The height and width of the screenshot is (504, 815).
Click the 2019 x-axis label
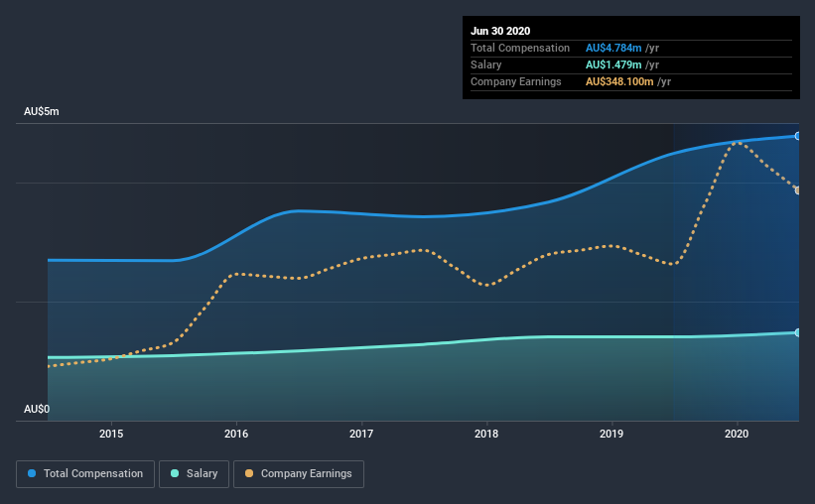(x=611, y=434)
